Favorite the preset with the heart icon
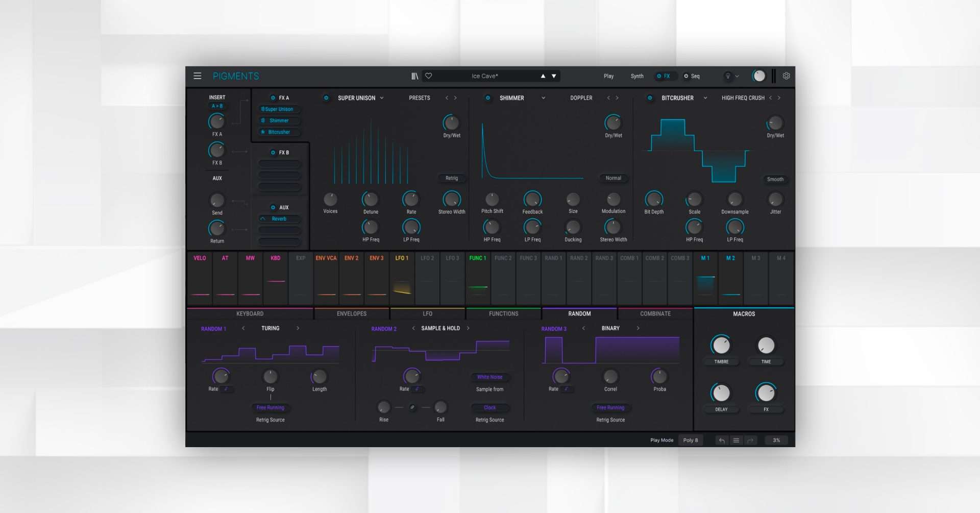Viewport: 980px width, 513px height. [429, 76]
